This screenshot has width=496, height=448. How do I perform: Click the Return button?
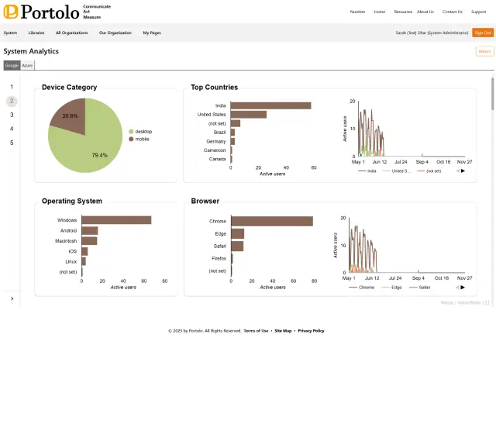[484, 51]
